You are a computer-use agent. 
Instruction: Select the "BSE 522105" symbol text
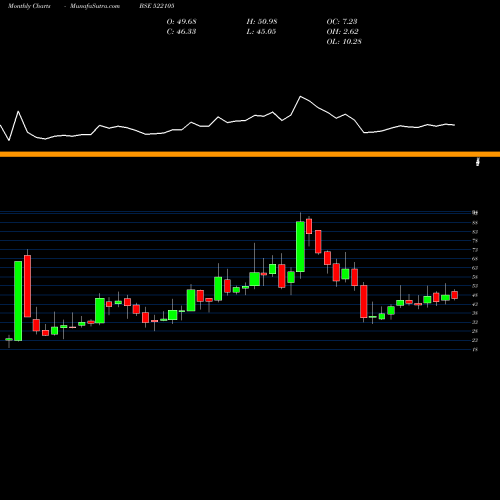157,6
